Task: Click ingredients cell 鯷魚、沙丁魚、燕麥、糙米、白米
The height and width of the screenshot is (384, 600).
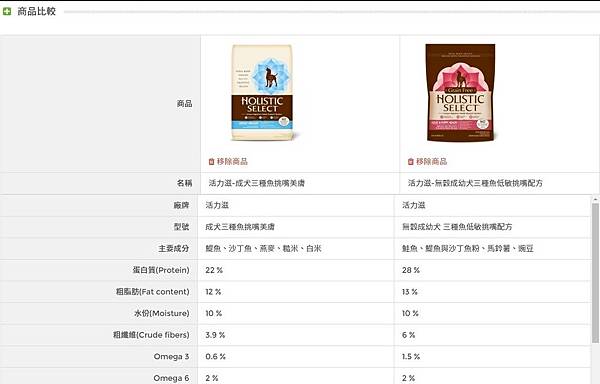Action: [x=263, y=249]
